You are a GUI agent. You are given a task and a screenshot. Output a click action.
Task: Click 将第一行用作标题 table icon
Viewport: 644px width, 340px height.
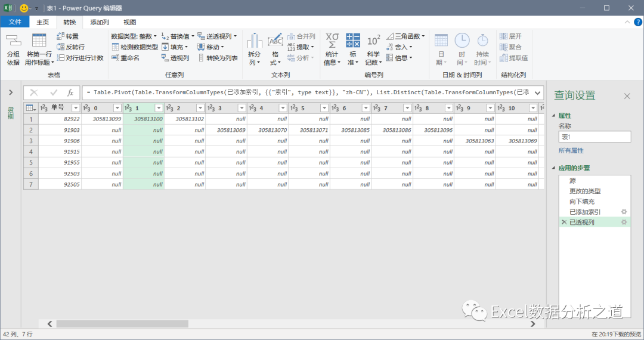click(39, 41)
